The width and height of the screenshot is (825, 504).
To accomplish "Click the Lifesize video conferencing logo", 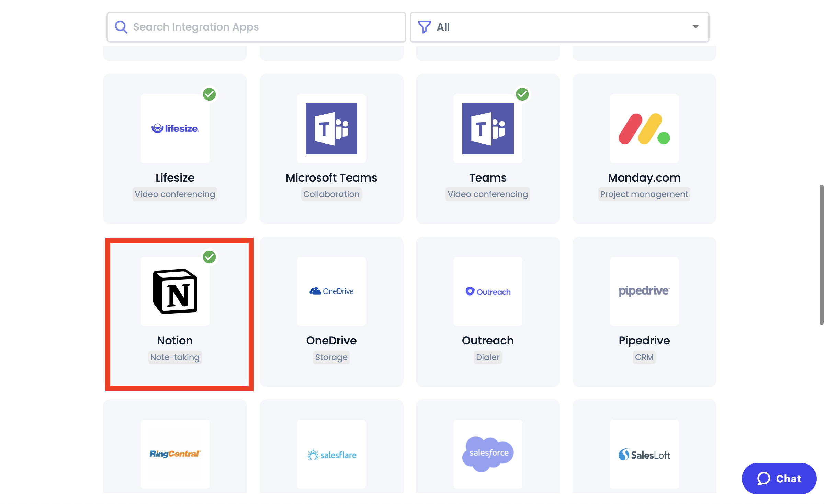I will (x=175, y=129).
